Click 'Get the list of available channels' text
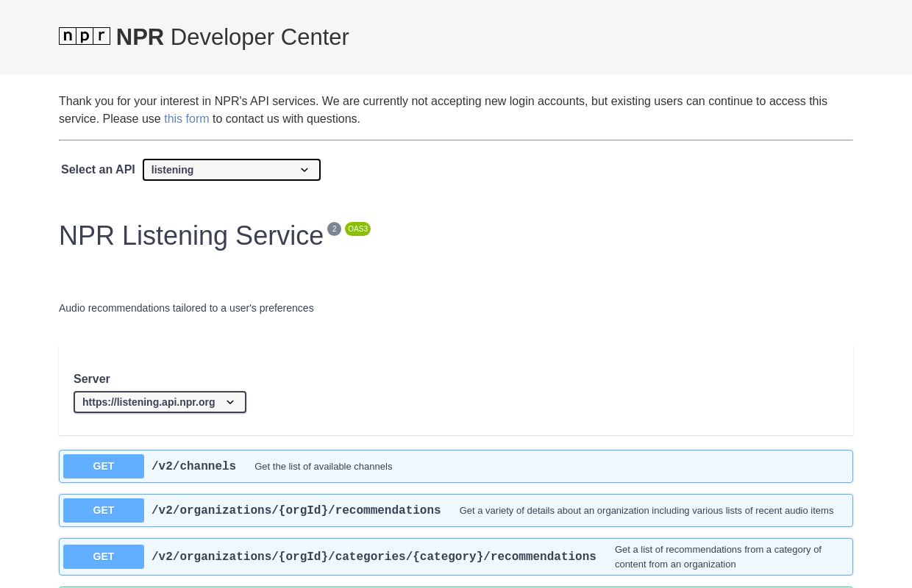The width and height of the screenshot is (912, 588). [x=324, y=467]
